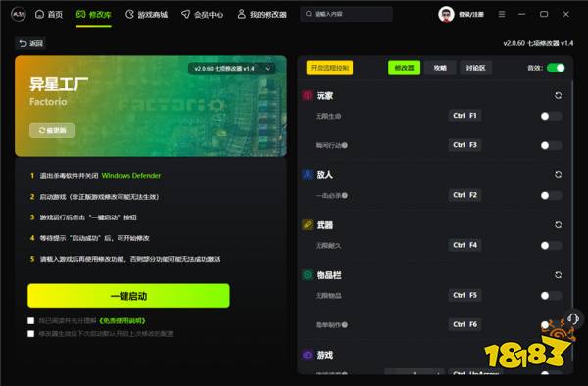Click the info icon beside 一击必杀
The height and width of the screenshot is (386, 588).
click(345, 195)
